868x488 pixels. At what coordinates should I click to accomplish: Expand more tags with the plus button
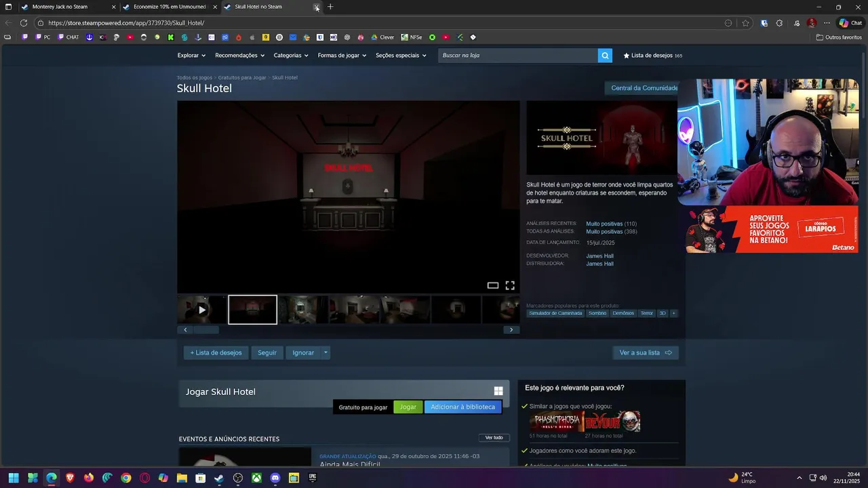pos(673,313)
